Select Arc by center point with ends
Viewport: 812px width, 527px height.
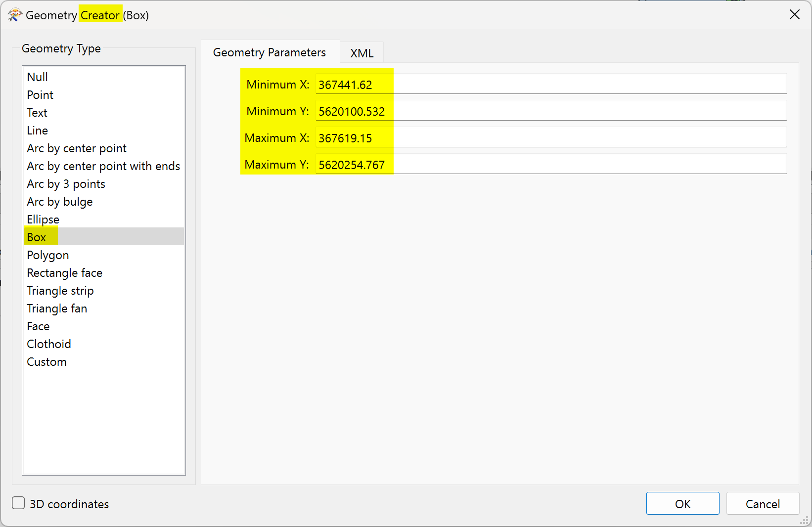pyautogui.click(x=103, y=166)
